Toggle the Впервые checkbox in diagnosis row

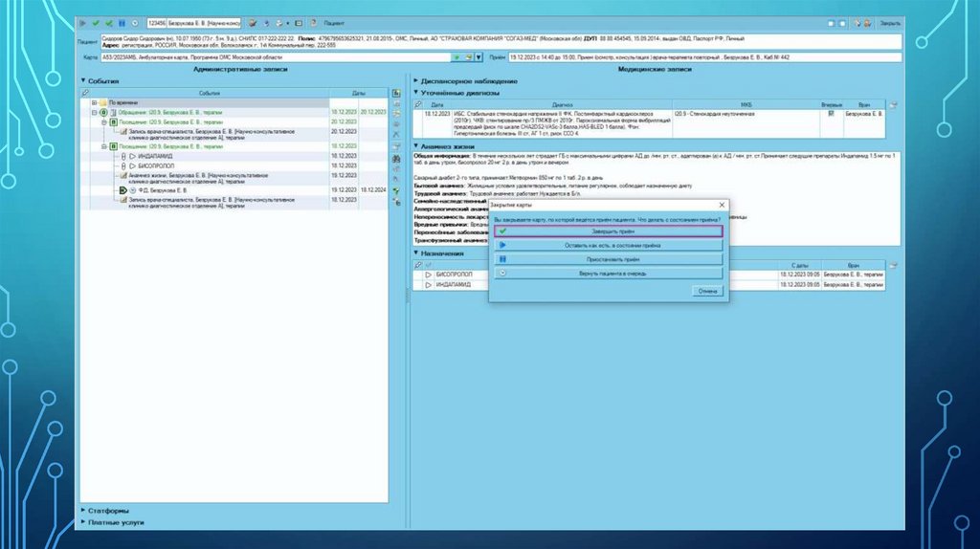click(831, 113)
